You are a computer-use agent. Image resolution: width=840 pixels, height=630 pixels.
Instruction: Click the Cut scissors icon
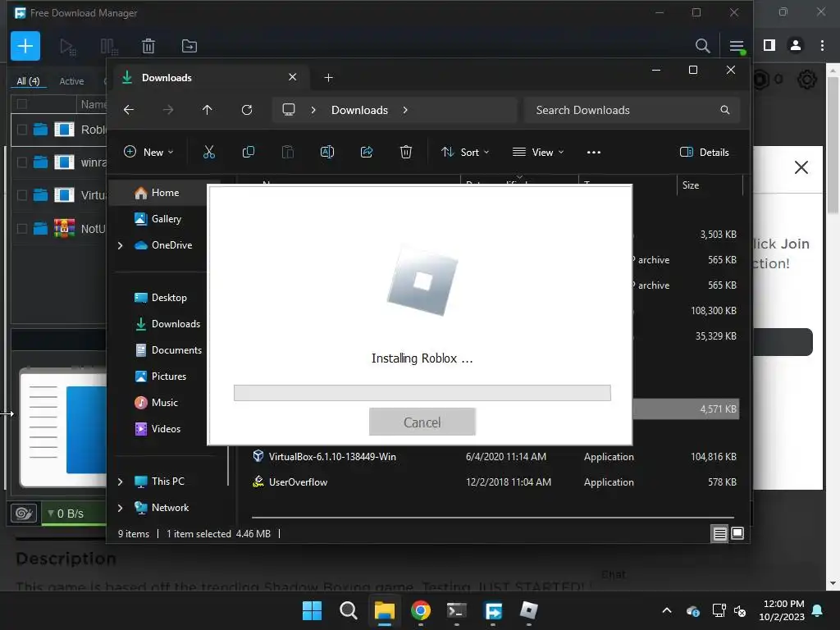tap(209, 152)
